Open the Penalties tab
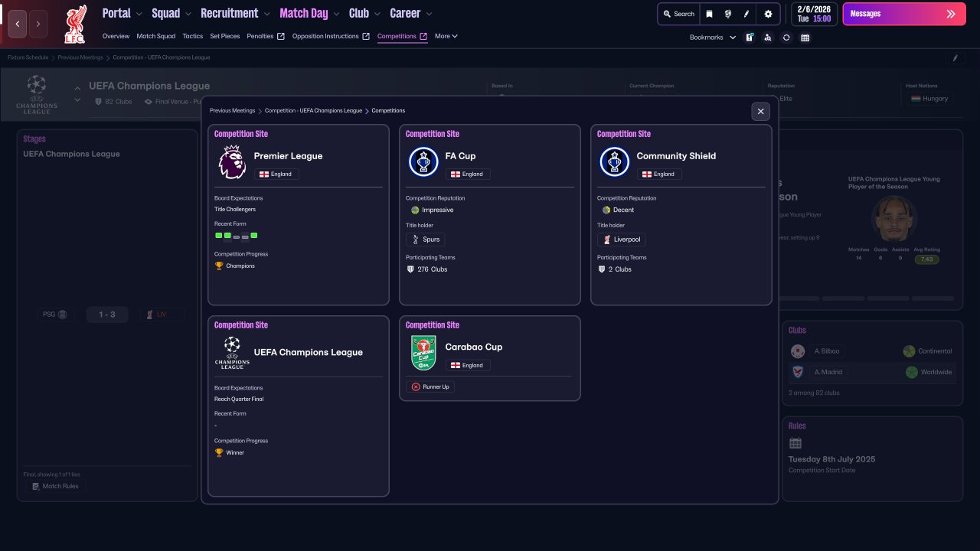 coord(266,36)
